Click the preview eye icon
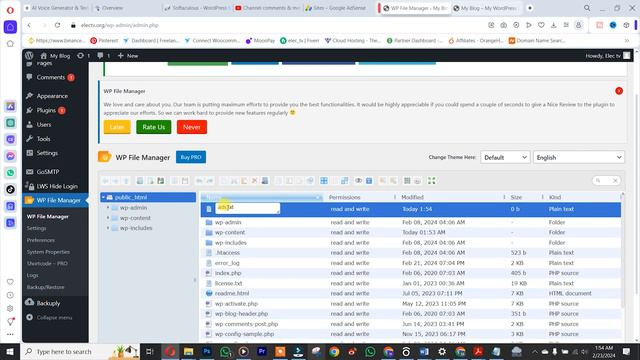Viewport: 640px width, 360px height. point(358,180)
